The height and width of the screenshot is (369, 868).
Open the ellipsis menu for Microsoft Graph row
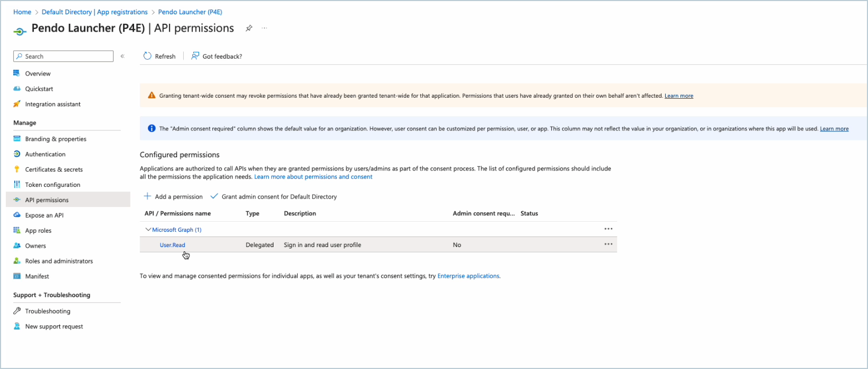(x=608, y=229)
